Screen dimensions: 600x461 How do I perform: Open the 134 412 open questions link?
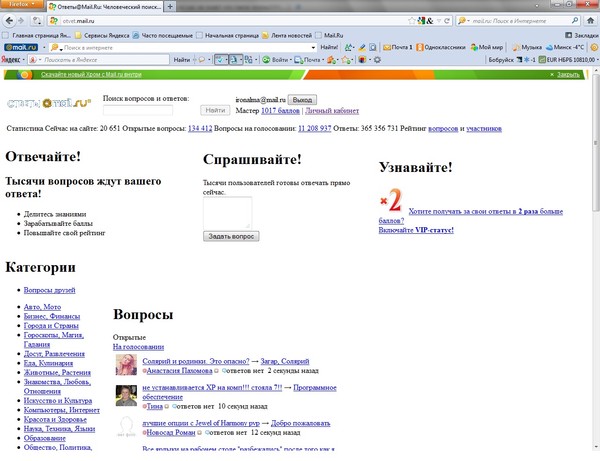(200, 129)
